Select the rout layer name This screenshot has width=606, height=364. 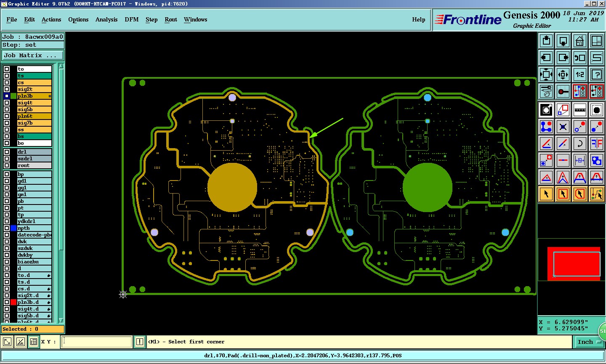tap(34, 165)
